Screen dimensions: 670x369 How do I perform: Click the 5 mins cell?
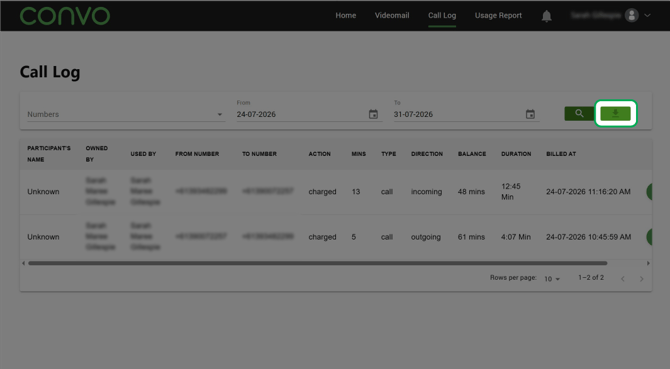(354, 237)
